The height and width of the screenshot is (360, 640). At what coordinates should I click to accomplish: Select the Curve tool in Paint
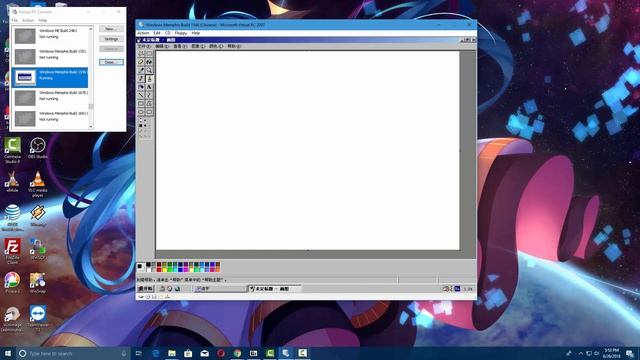tap(149, 95)
